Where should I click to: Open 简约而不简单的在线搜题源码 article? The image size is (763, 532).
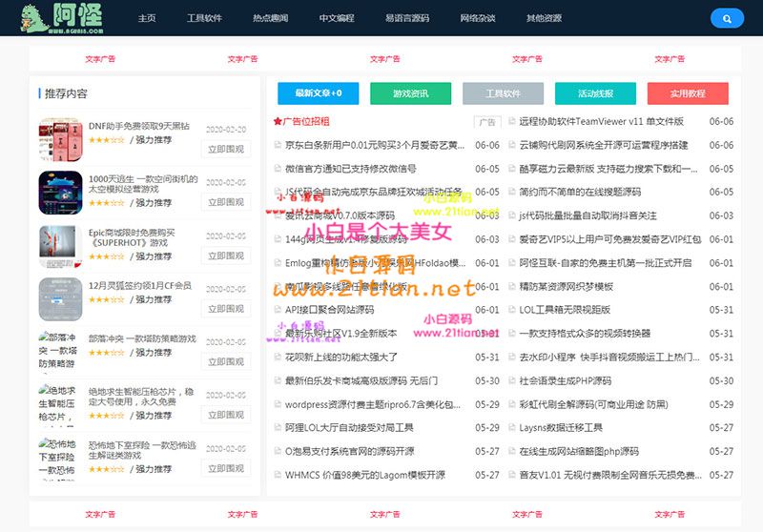click(580, 192)
